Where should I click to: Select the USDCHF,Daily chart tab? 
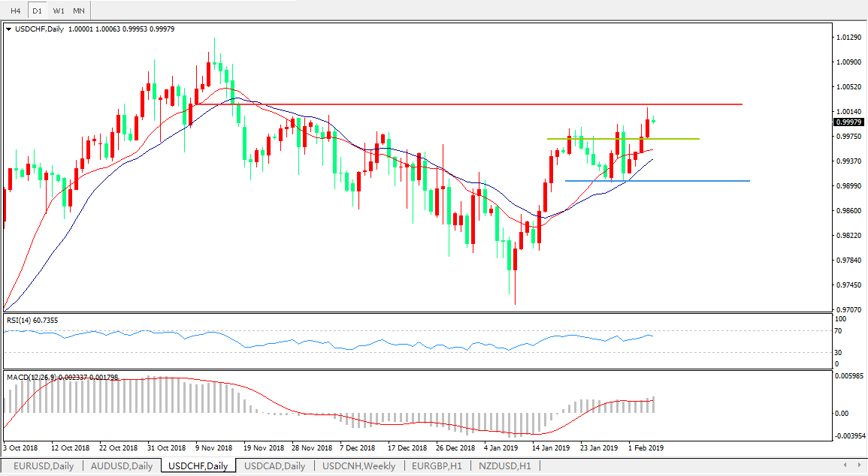click(198, 466)
